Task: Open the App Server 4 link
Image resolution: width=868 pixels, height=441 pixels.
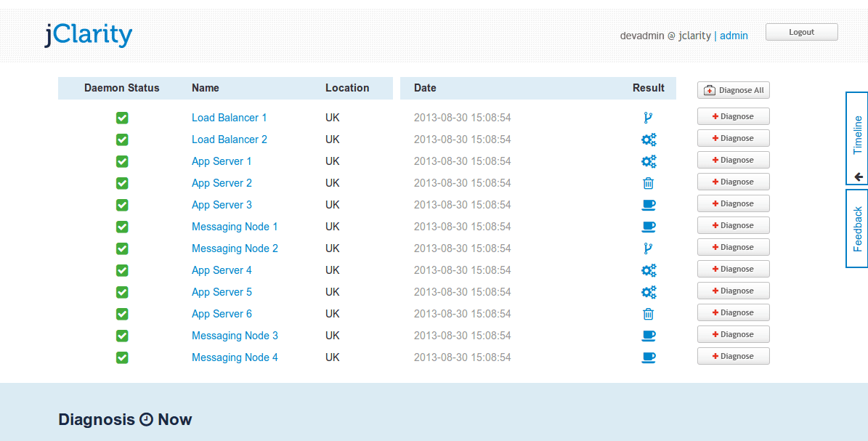Action: point(222,270)
